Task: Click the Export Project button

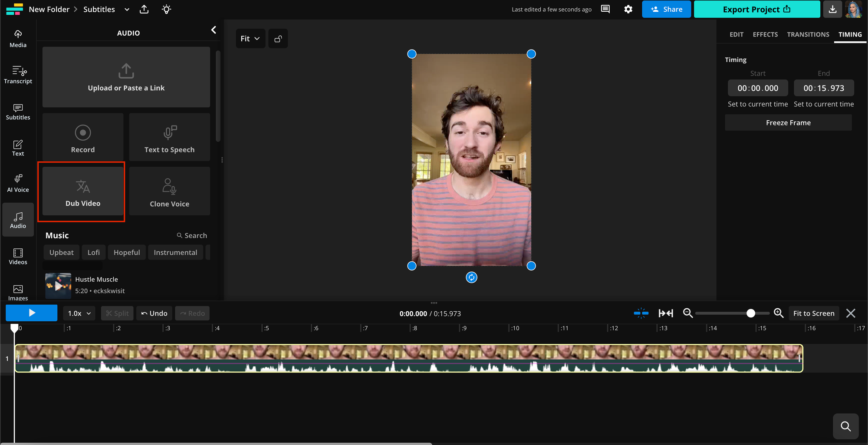Action: click(x=757, y=9)
